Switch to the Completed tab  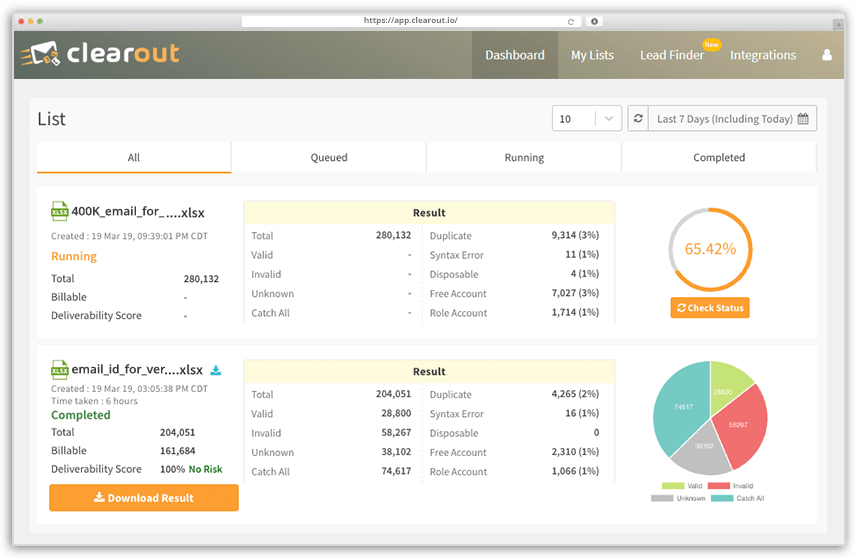coord(719,158)
